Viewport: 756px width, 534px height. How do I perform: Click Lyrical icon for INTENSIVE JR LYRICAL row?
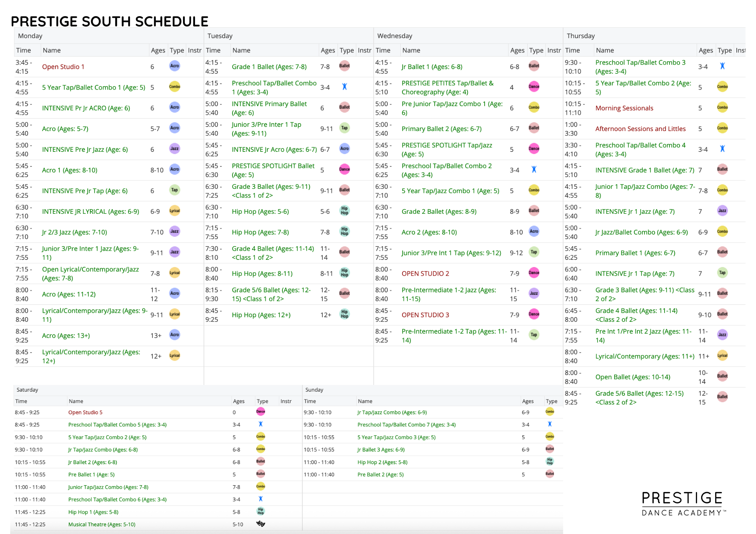tap(175, 211)
